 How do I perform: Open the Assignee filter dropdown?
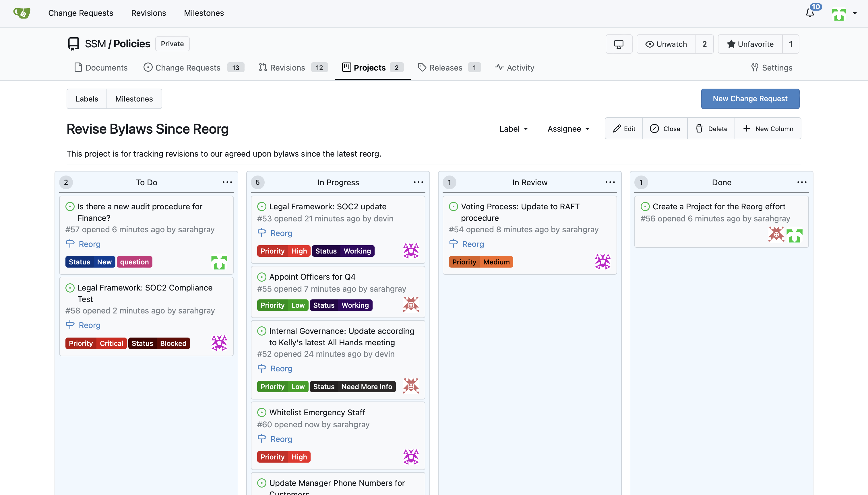pos(568,129)
